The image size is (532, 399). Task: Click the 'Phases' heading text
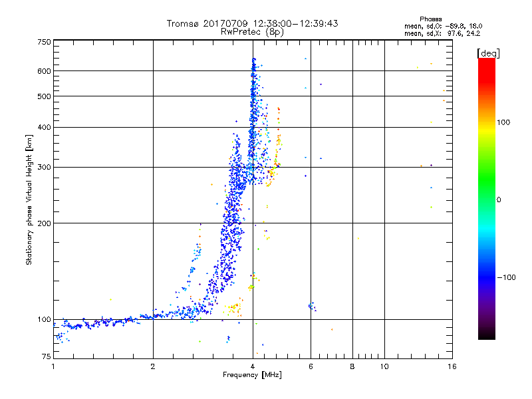pyautogui.click(x=430, y=19)
